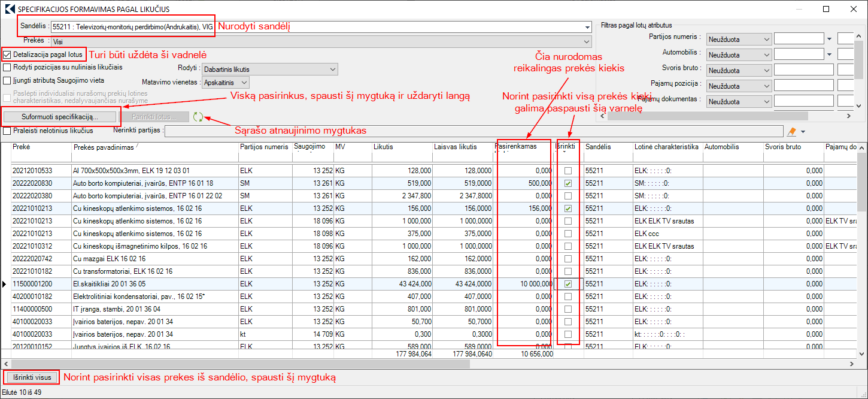Check Praleisti nelotinius likučius option
Screen dimensions: 868x399
point(7,131)
